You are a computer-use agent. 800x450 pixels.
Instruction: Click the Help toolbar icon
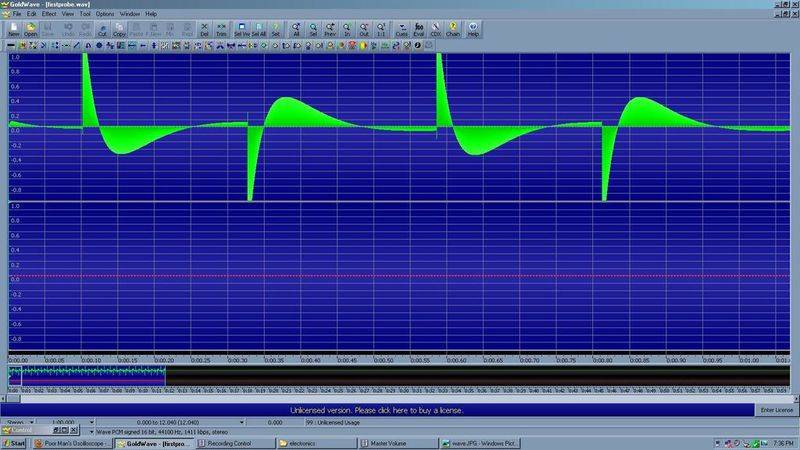[473, 30]
